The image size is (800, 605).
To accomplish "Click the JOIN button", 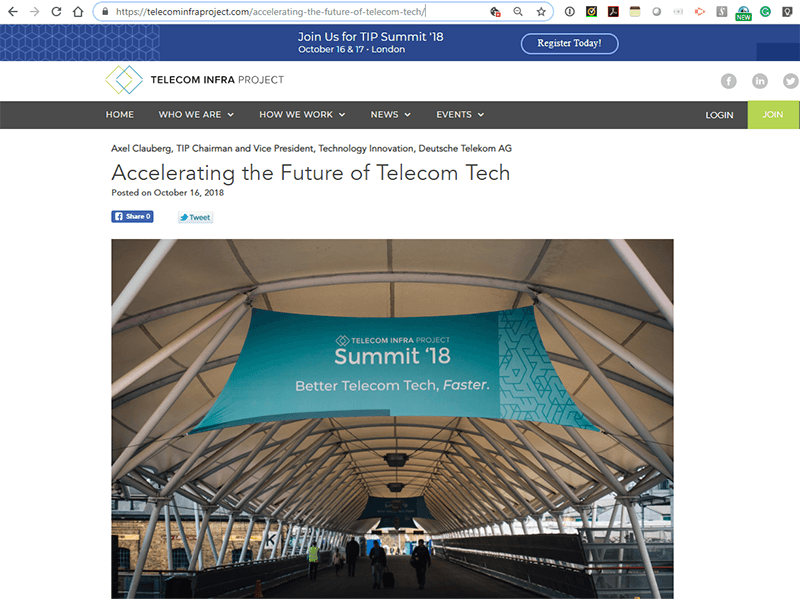I will click(x=773, y=114).
